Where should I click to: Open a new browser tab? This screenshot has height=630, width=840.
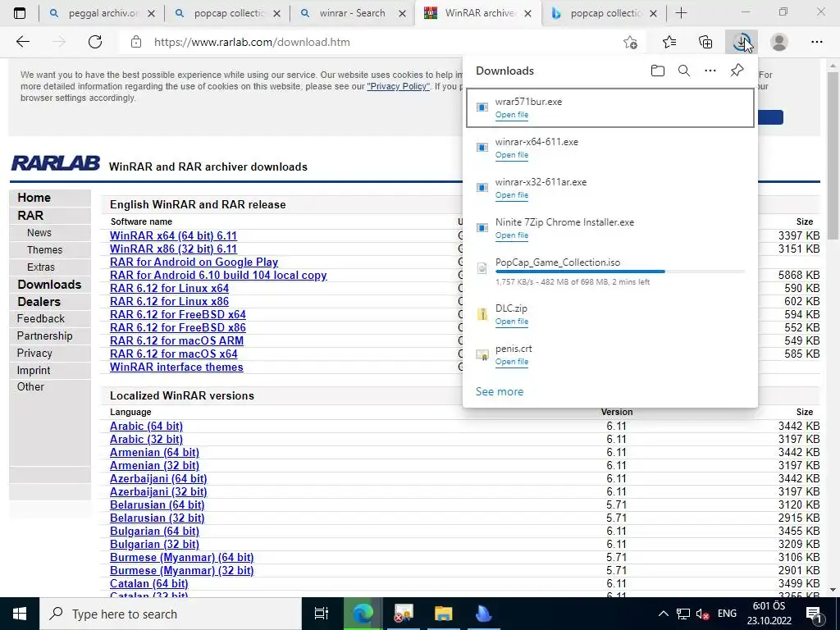681,13
